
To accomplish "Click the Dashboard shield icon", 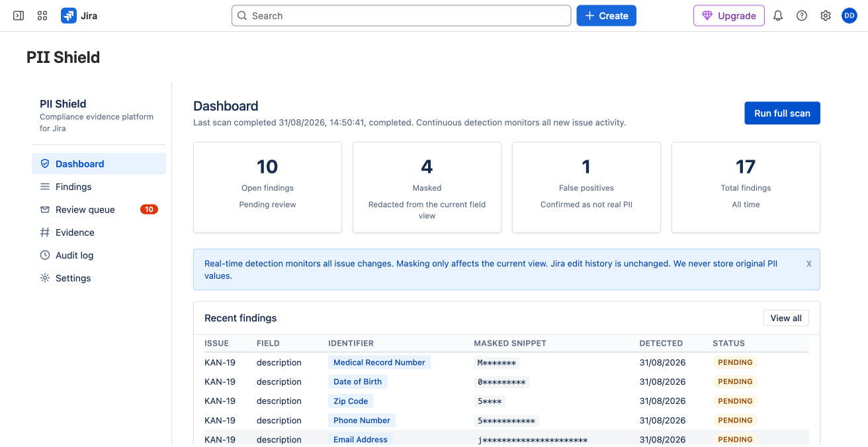I will (x=45, y=164).
